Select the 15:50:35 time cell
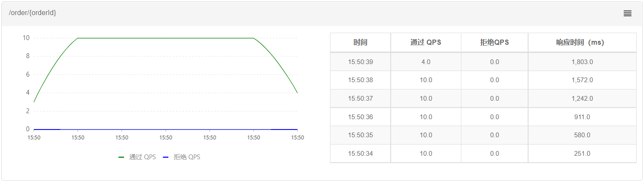644x182 pixels. click(360, 135)
